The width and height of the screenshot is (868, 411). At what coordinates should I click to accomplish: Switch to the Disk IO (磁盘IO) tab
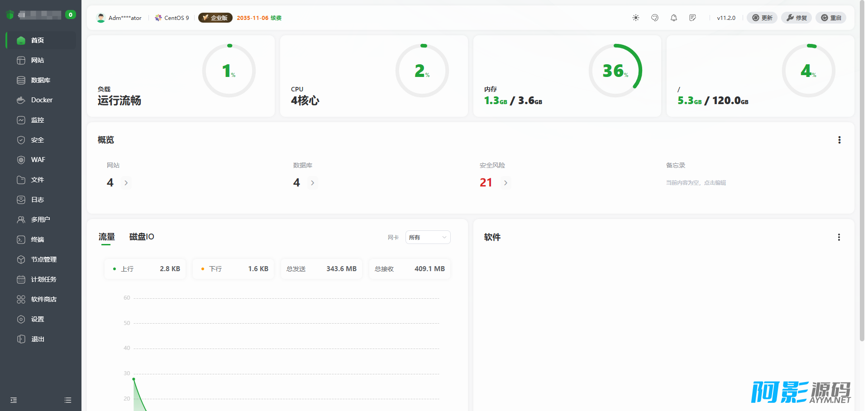pyautogui.click(x=142, y=237)
